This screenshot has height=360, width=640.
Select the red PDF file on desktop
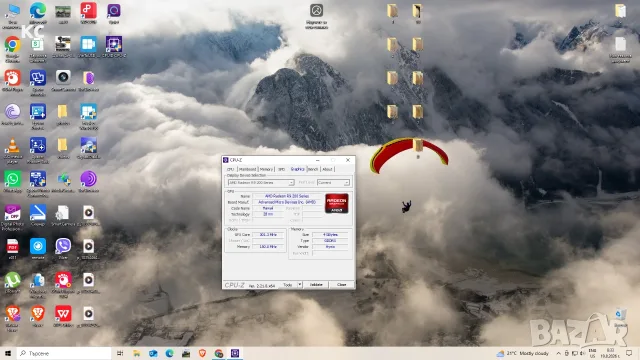[x=13, y=248]
